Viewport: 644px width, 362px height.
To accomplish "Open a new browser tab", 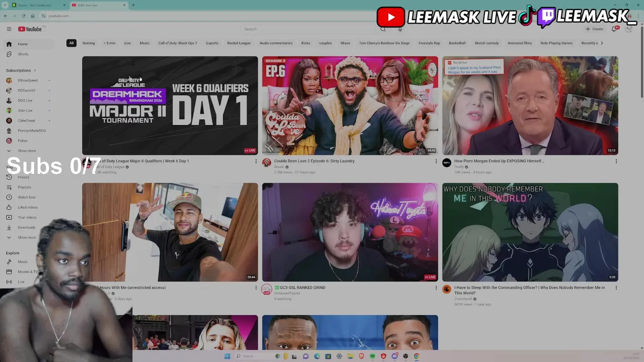I will click(x=133, y=5).
